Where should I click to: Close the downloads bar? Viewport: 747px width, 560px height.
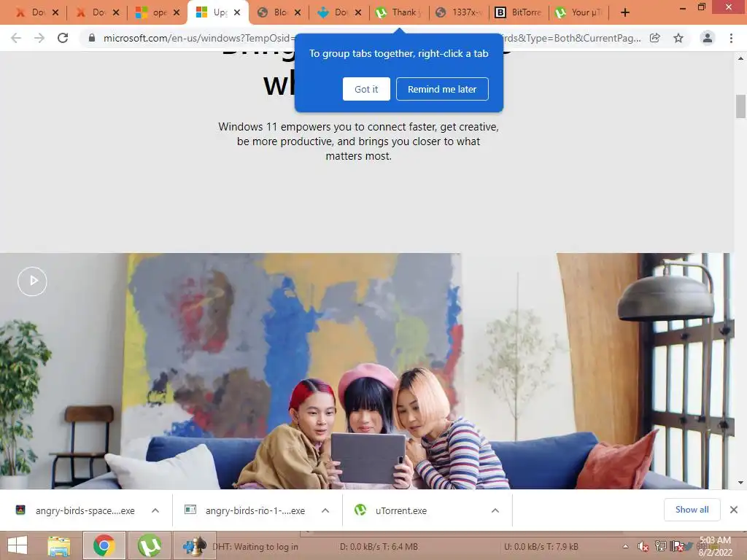734,510
